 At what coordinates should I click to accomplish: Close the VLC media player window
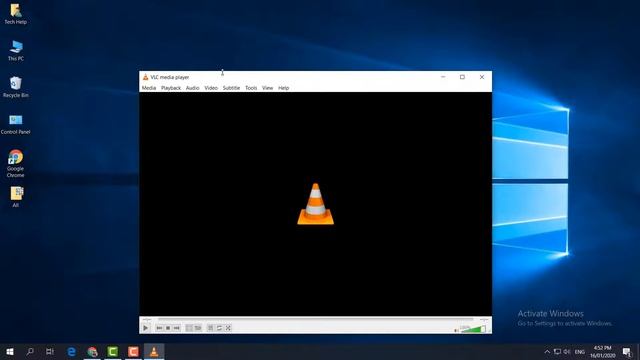[x=482, y=77]
